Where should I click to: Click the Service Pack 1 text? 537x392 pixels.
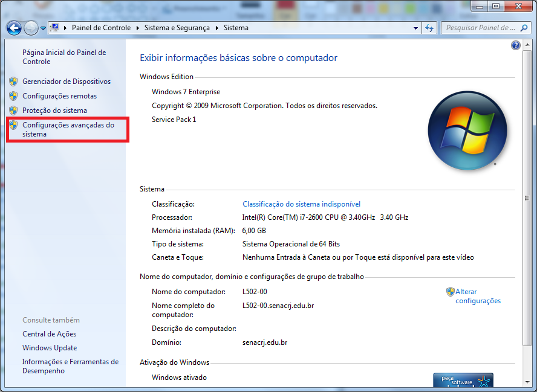pos(174,120)
